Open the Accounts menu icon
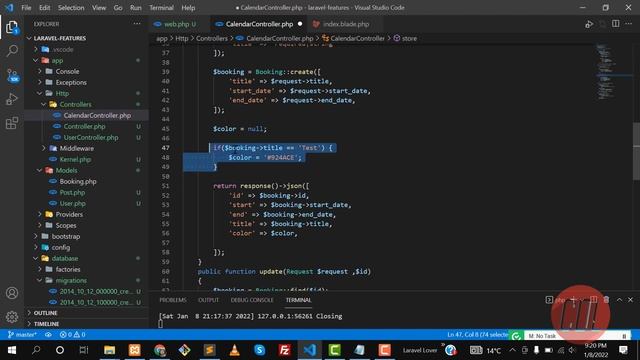Image resolution: width=640 pixels, height=360 pixels. coord(12,293)
